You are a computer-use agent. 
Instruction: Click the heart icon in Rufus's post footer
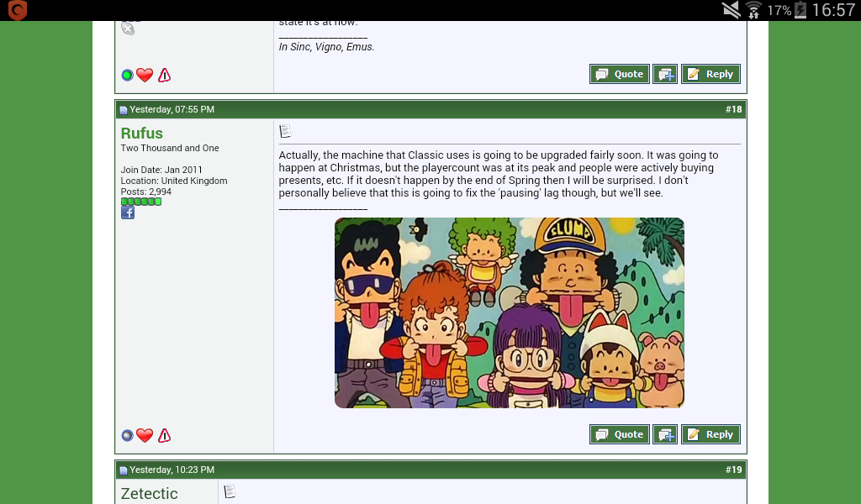[145, 435]
